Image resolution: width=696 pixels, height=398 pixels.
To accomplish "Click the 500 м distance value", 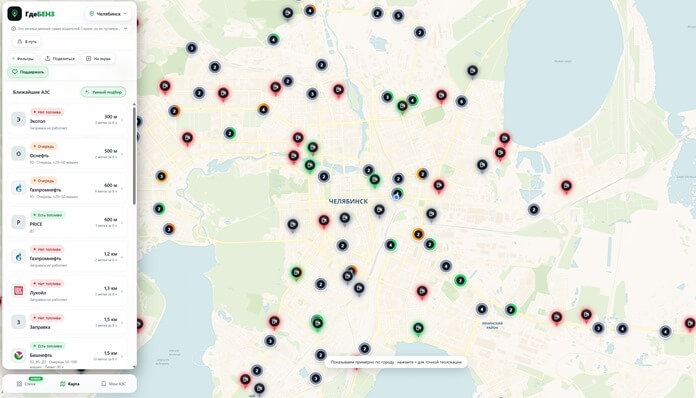I will tap(111, 151).
